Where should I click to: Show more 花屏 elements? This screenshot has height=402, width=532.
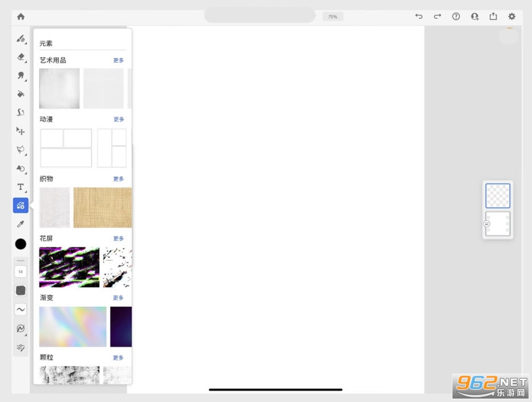point(118,238)
